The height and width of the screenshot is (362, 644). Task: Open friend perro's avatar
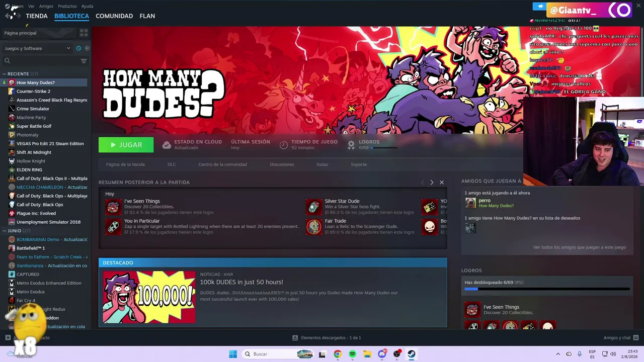point(470,203)
